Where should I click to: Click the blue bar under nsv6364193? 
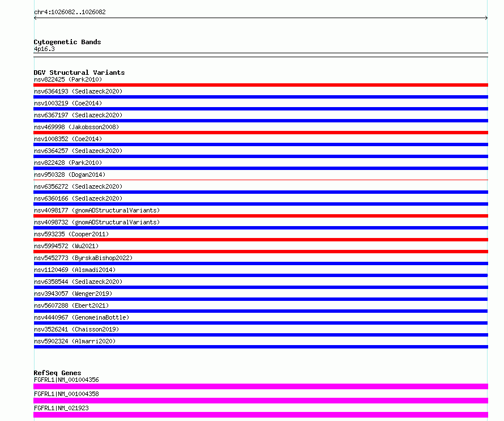[x=260, y=97]
